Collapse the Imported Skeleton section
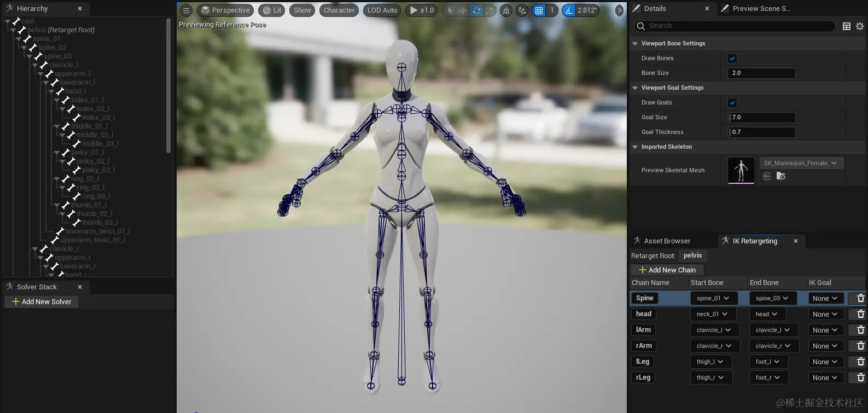The height and width of the screenshot is (413, 868). (x=635, y=147)
